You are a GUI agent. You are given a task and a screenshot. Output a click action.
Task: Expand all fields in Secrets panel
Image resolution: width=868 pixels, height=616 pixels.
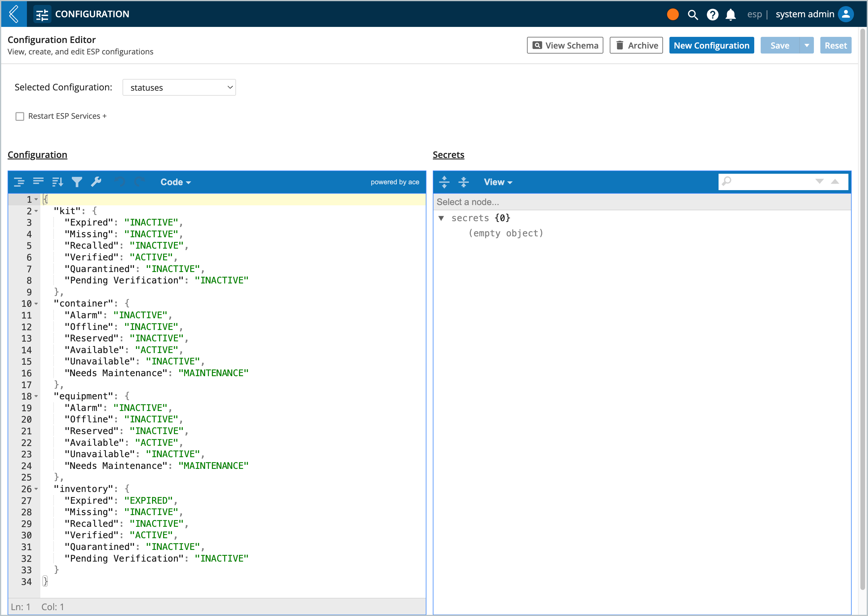click(445, 182)
